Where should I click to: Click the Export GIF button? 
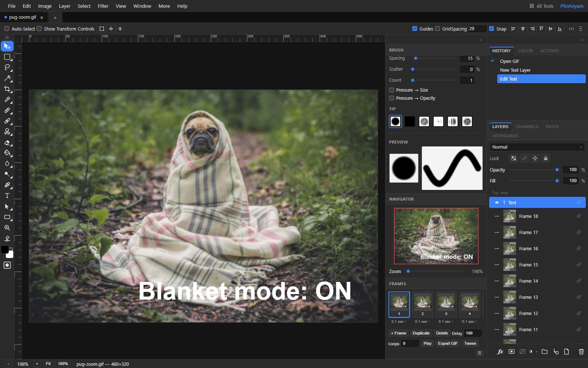click(448, 343)
